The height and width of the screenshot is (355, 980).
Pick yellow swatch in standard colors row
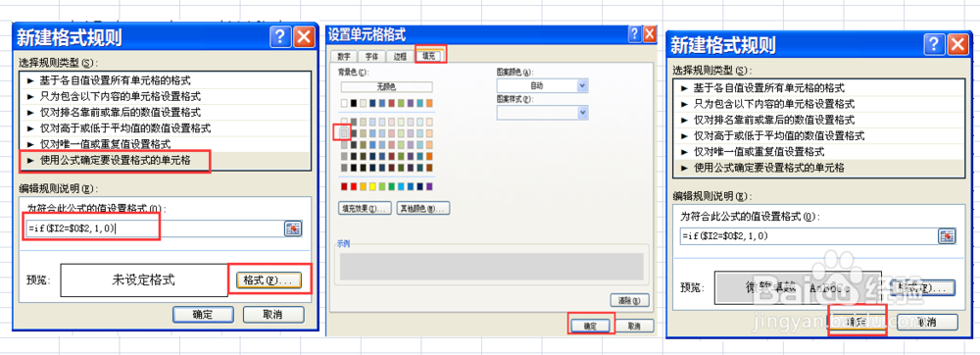[372, 186]
